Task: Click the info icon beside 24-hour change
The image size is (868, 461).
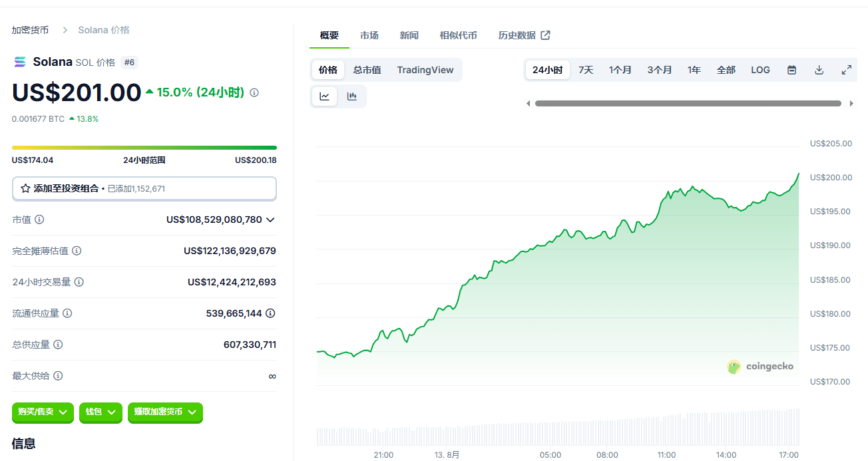Action: 254,92
